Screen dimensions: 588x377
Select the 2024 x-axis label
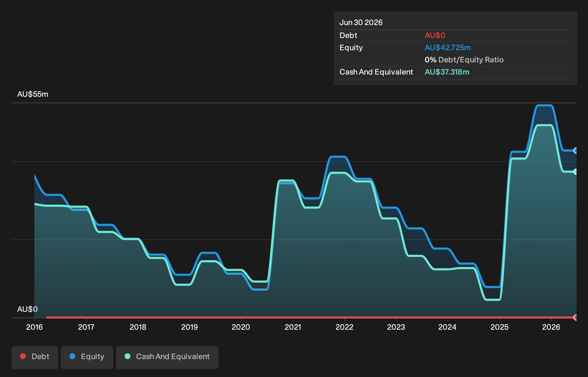448,327
